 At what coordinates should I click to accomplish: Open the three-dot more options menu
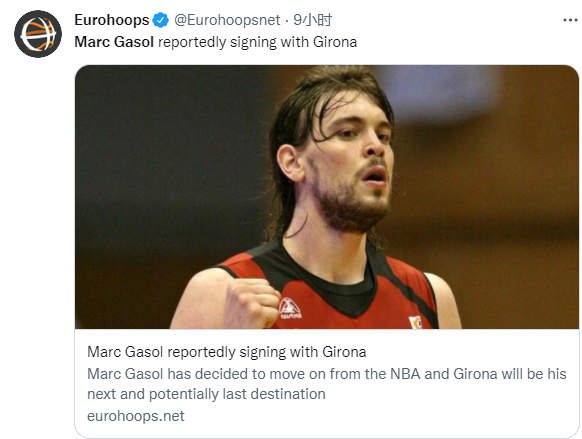coord(570,20)
